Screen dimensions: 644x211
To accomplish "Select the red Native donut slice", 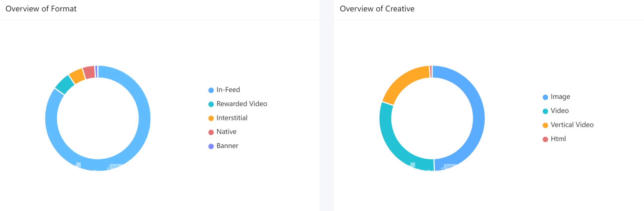I will [89, 72].
